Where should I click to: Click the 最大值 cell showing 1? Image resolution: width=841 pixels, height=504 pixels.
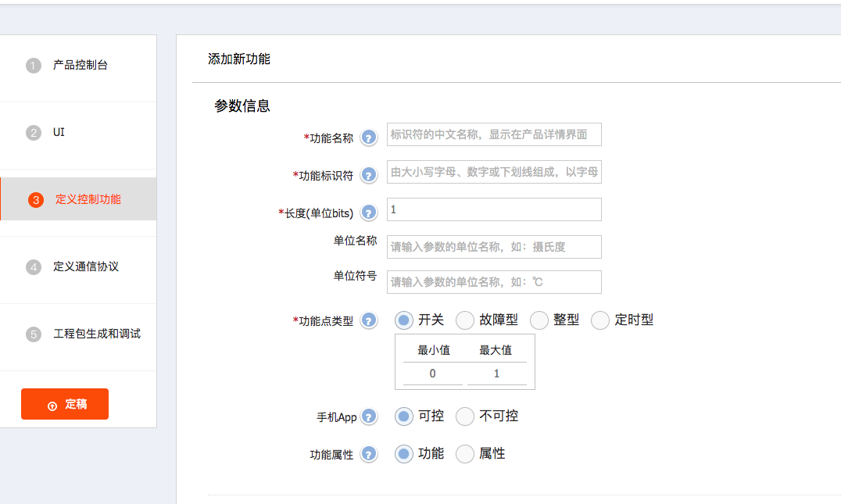[496, 374]
